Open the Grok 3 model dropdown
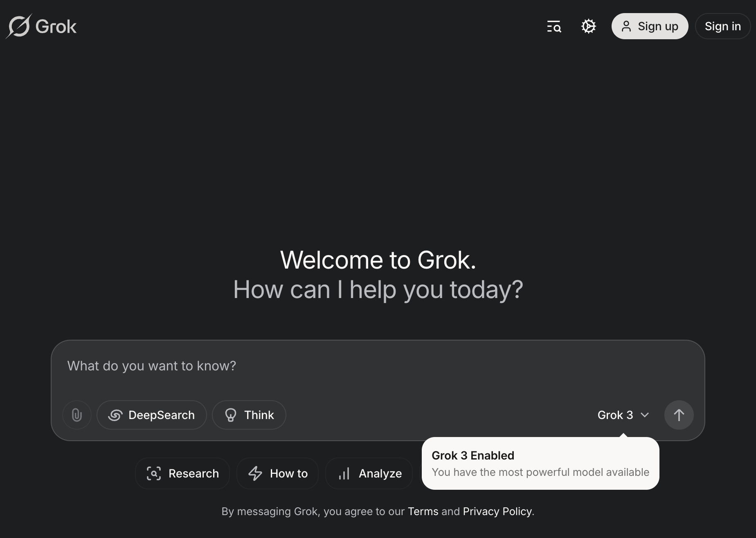 [x=623, y=415]
